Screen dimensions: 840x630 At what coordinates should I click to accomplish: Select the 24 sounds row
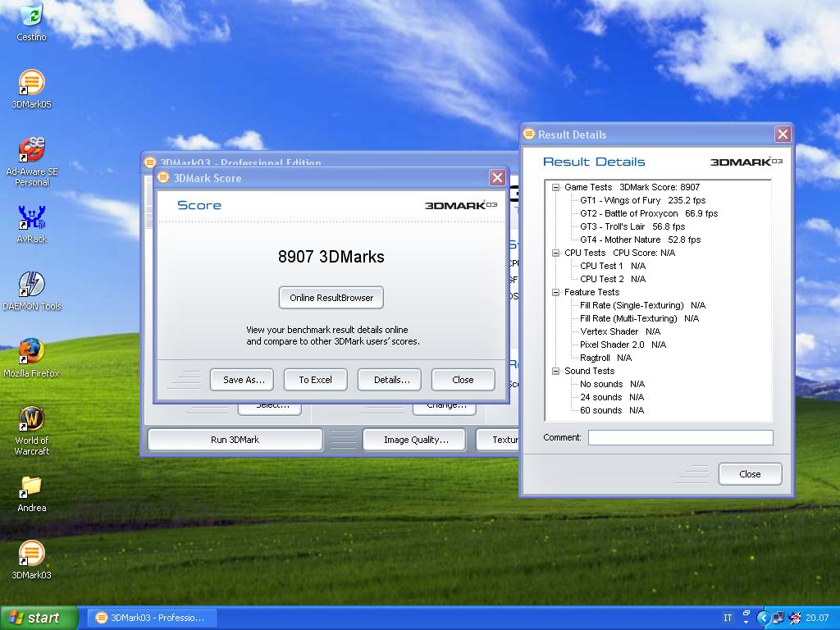612,398
